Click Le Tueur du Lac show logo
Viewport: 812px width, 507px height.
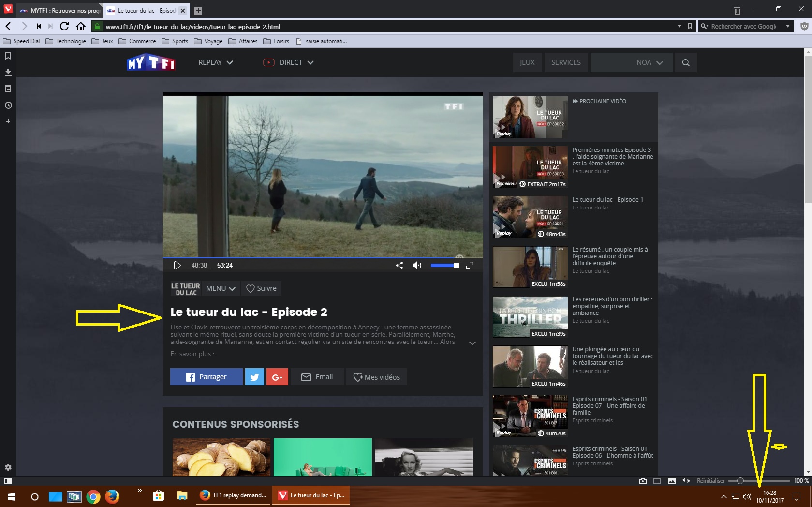(185, 289)
